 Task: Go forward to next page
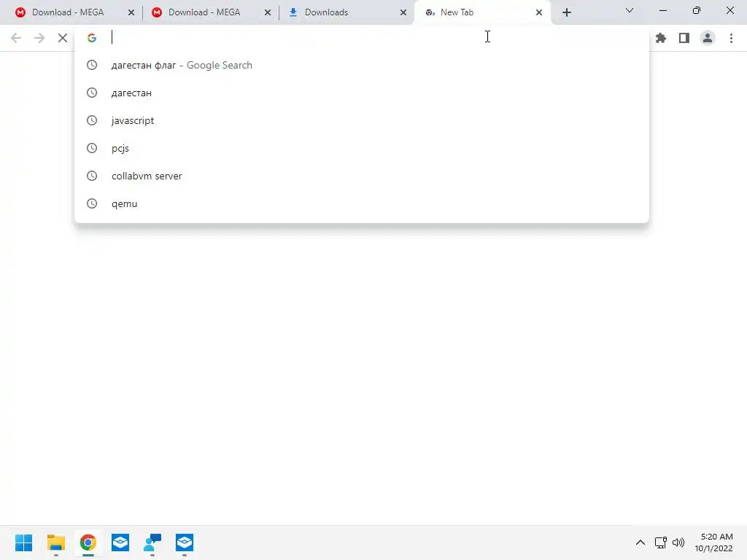point(39,38)
